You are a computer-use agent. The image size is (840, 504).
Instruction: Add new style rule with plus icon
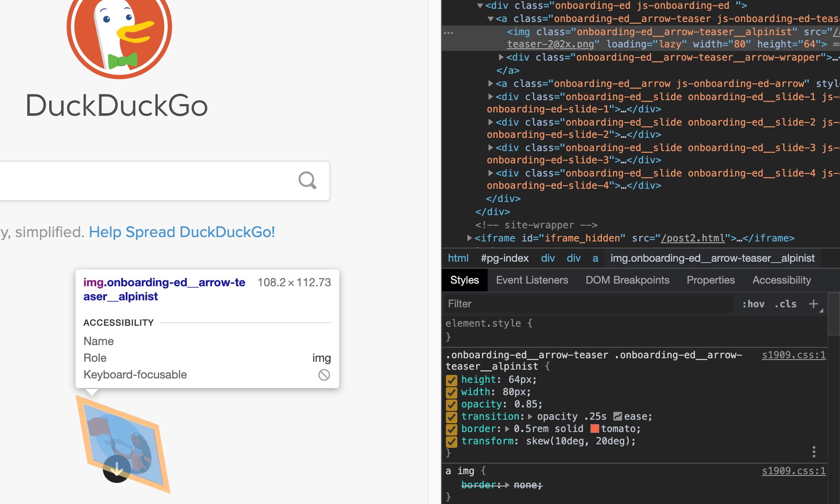[814, 304]
